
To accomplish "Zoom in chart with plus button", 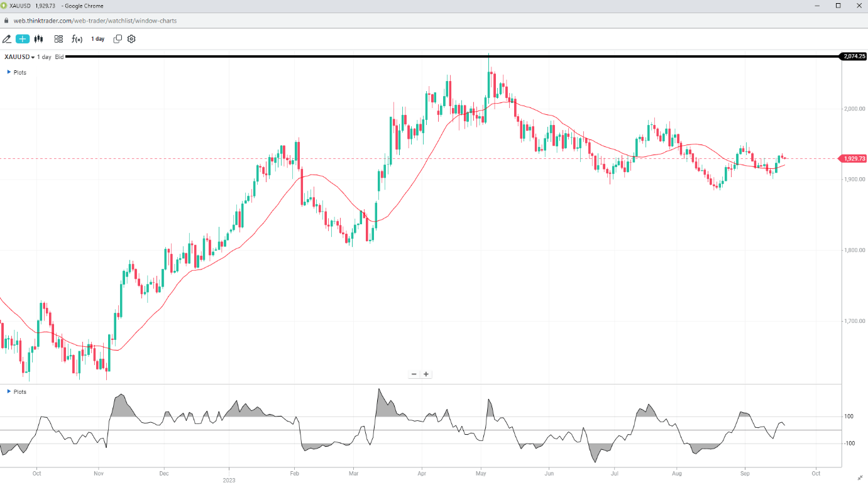I will (426, 374).
